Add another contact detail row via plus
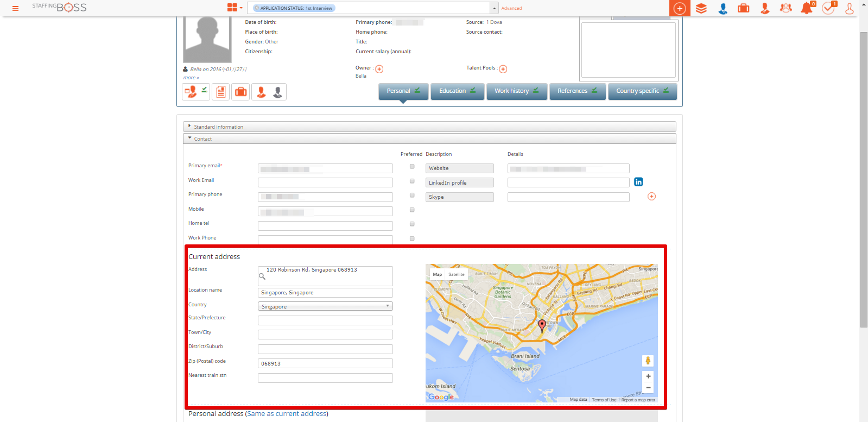 click(x=652, y=197)
